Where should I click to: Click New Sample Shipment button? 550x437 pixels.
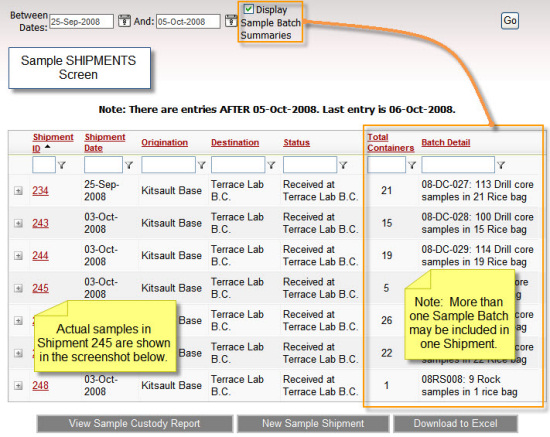(313, 424)
